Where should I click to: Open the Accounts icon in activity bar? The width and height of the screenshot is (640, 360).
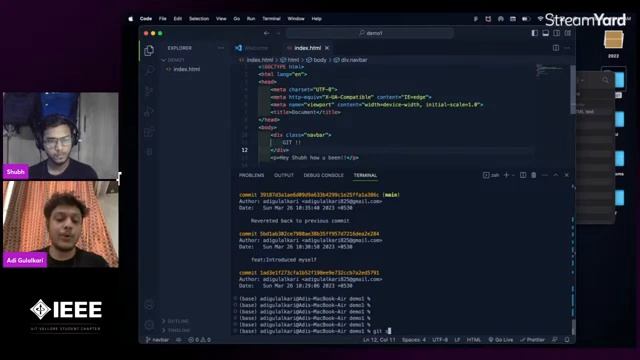click(149, 304)
